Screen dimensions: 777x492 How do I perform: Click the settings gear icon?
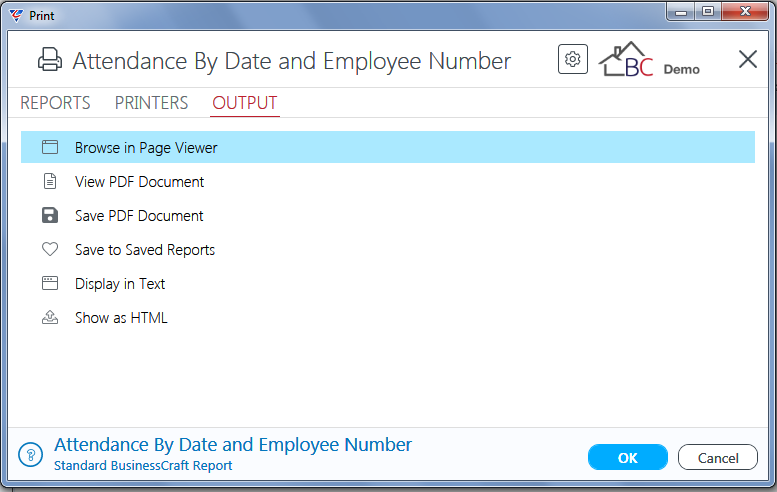(572, 59)
